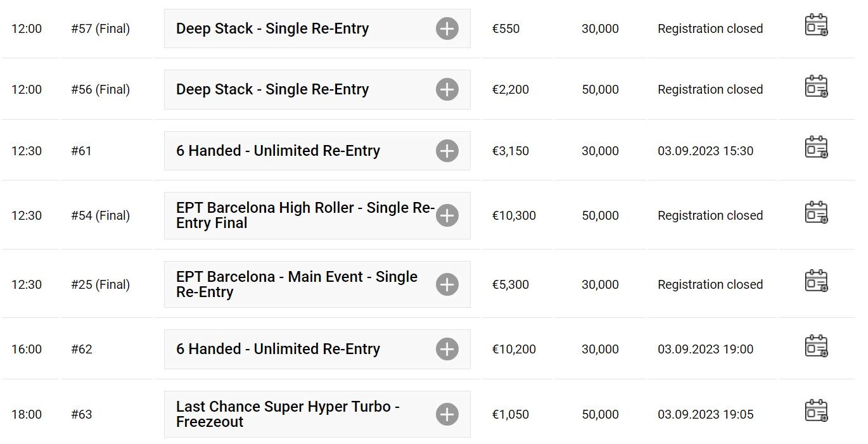Add event #62 6 Handed to calendar

click(x=816, y=346)
